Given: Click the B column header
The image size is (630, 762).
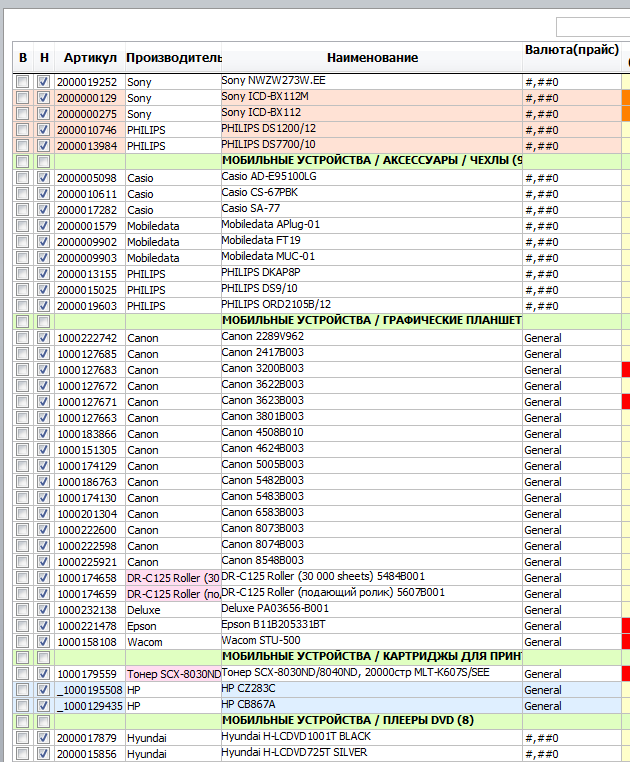Looking at the screenshot, I should click(x=23, y=58).
